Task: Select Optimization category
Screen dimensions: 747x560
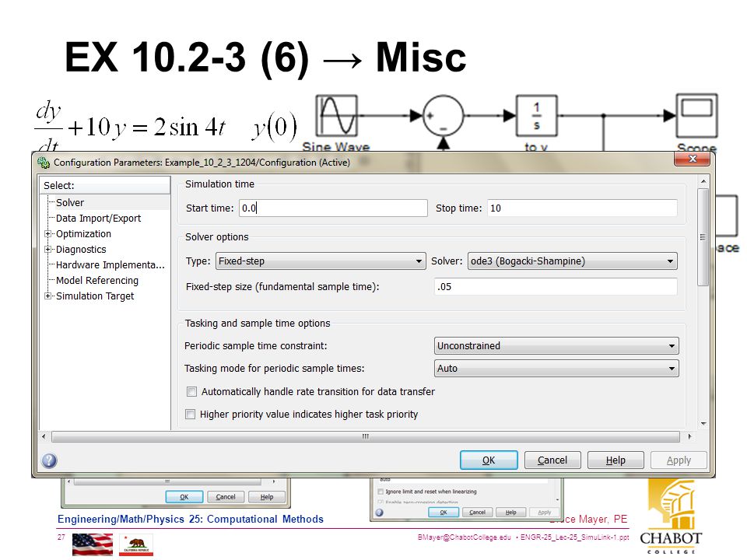Action: click(83, 234)
